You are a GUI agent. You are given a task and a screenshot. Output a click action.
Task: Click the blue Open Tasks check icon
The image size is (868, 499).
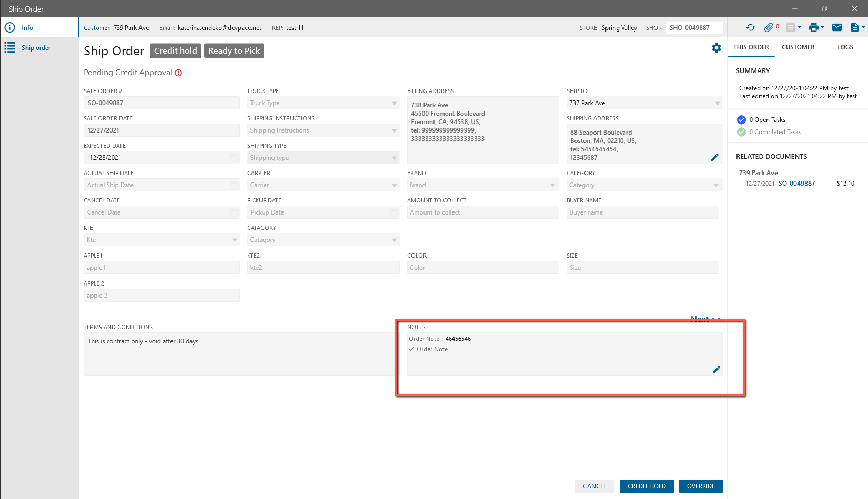pyautogui.click(x=742, y=120)
